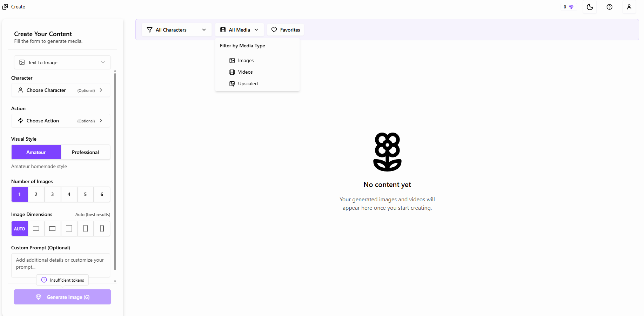Set number of images to 4
This screenshot has width=644, height=316.
pyautogui.click(x=69, y=194)
